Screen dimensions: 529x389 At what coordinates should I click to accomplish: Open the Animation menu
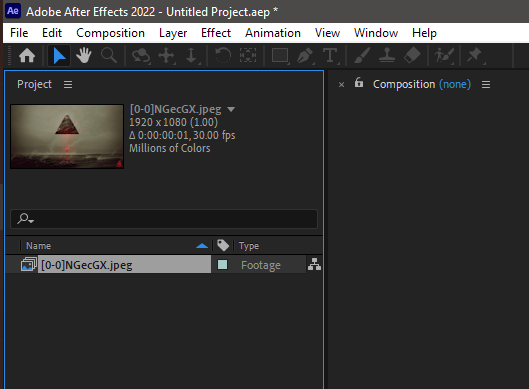coord(273,33)
